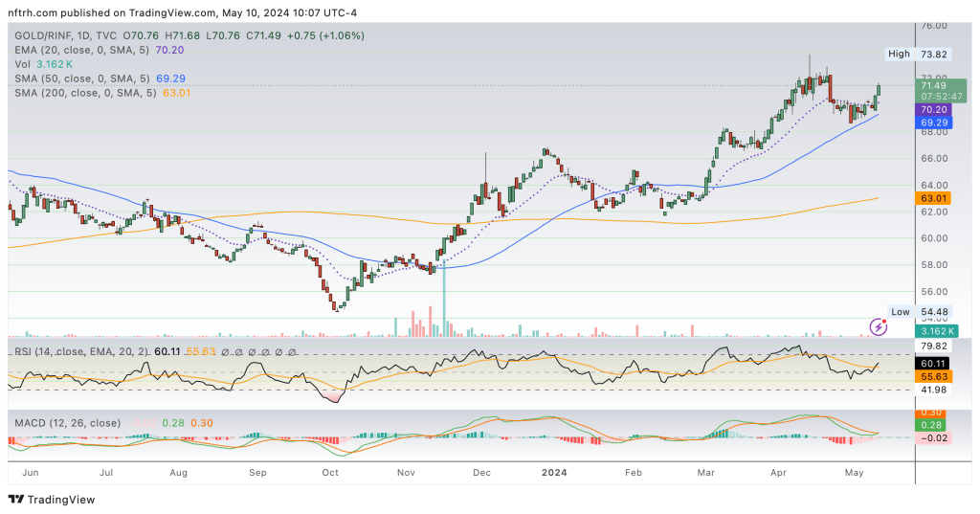Click the 2024 label on time axis
980x514 pixels.
pos(556,472)
